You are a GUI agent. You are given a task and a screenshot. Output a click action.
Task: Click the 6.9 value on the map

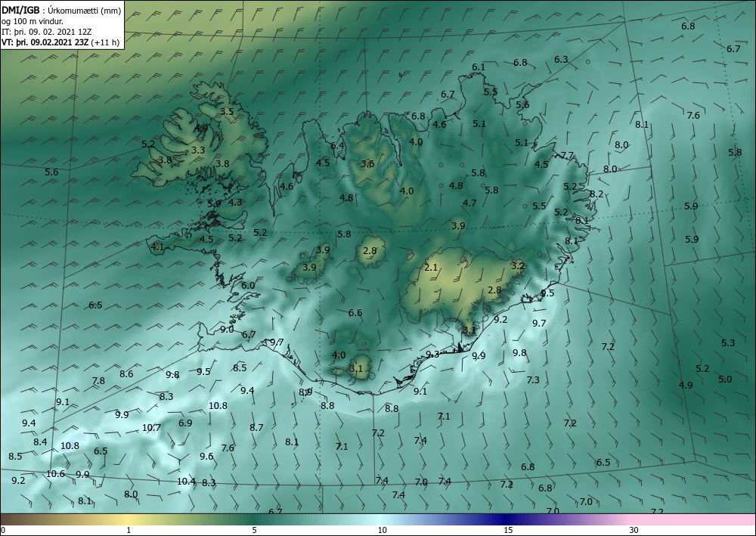pos(186,423)
